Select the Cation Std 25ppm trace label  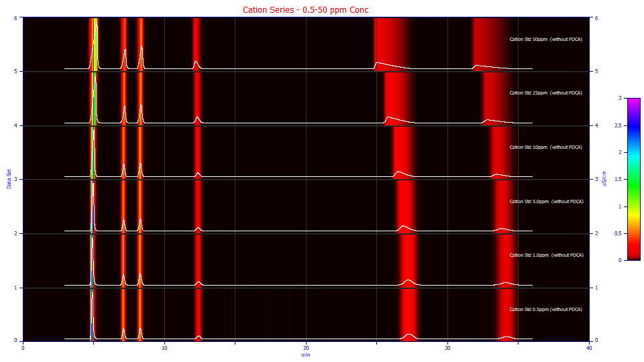[x=546, y=93]
